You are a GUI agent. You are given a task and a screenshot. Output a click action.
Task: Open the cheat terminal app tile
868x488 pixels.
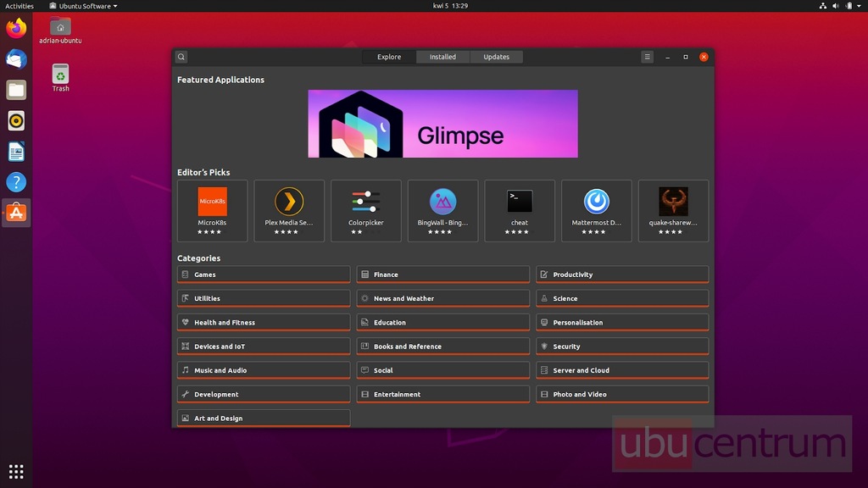coord(520,211)
